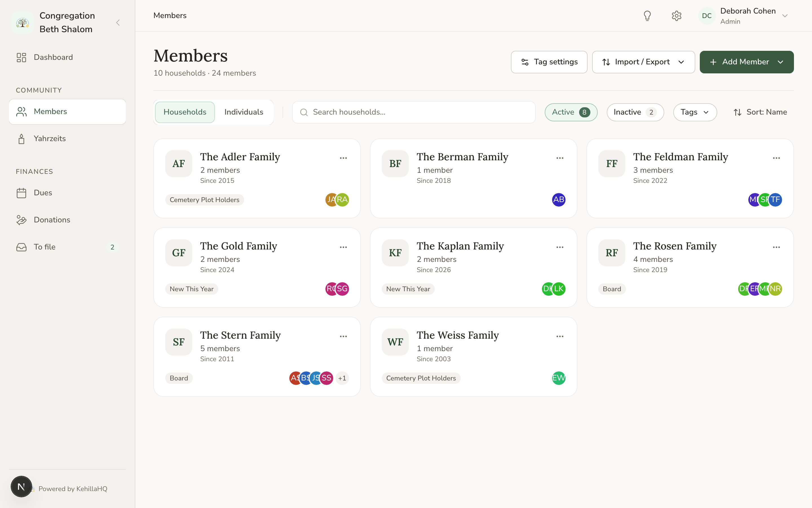Open The Kaplan Family card title
Viewport: 812px width, 508px height.
(460, 246)
